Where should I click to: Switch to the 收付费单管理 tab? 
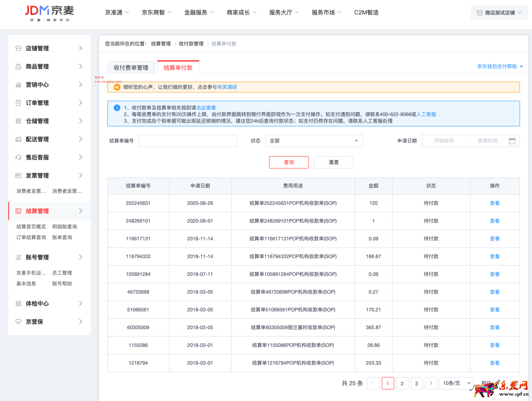(x=131, y=67)
